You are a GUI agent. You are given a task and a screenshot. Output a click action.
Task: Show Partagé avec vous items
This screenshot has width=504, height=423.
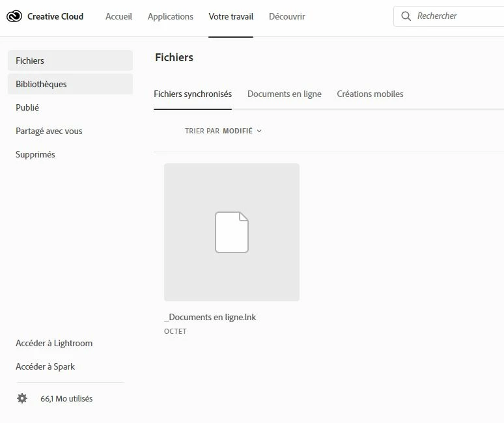click(x=49, y=131)
